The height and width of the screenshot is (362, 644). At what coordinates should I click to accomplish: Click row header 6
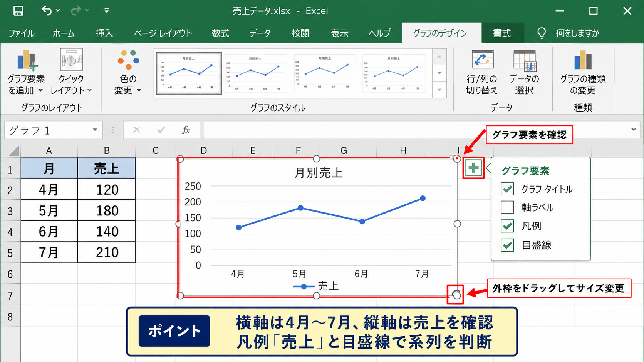10,274
